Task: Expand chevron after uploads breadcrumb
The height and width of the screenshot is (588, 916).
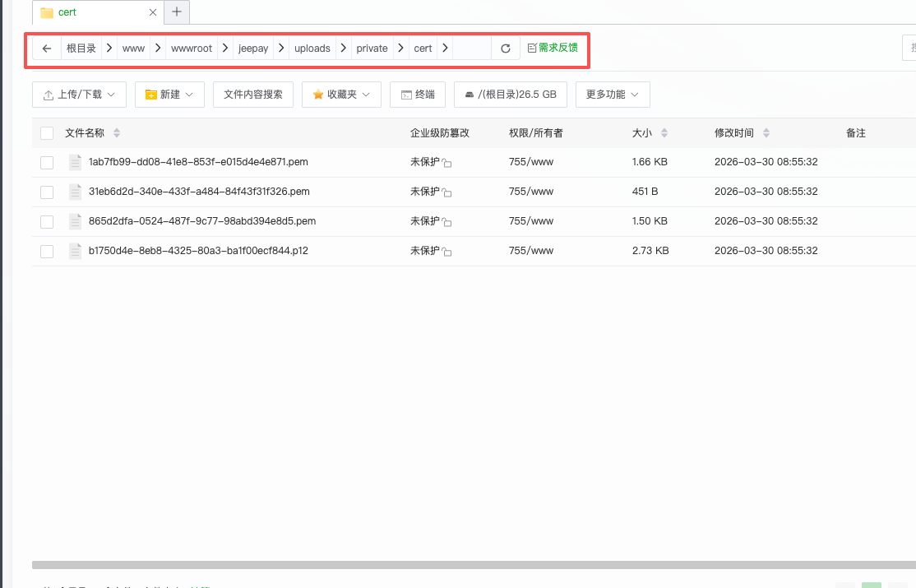Action: [344, 48]
